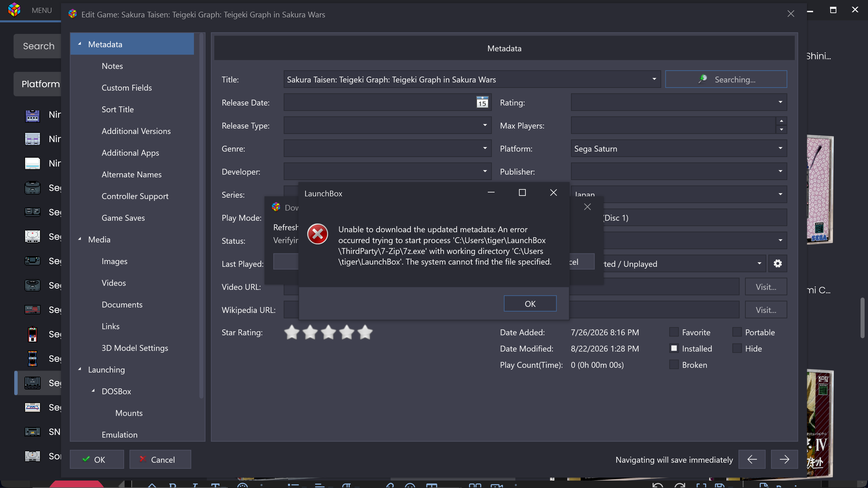The image size is (868, 488).
Task: Click the red error icon in LaunchBox dialog
Action: (x=317, y=235)
